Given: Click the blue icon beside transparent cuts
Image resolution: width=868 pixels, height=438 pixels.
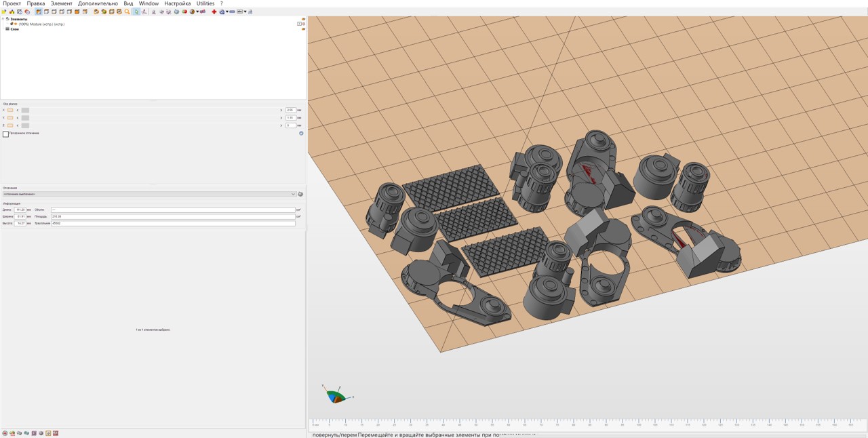Looking at the screenshot, I should pyautogui.click(x=301, y=134).
